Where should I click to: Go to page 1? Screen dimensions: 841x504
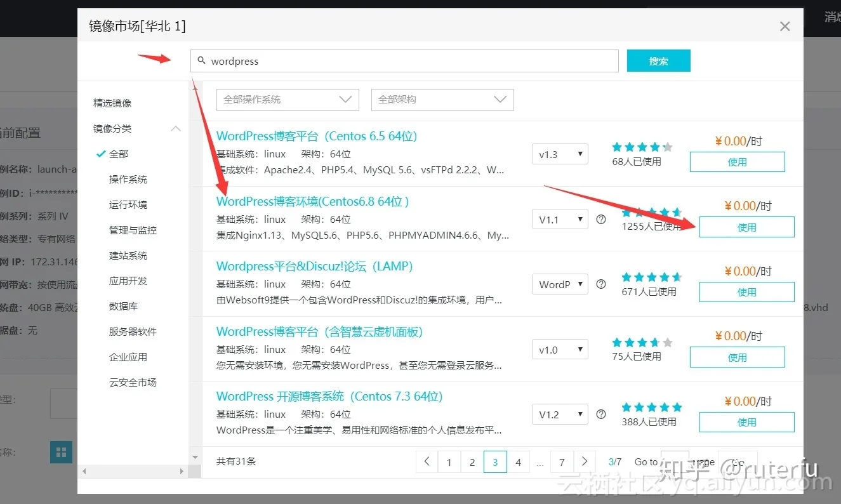point(449,461)
